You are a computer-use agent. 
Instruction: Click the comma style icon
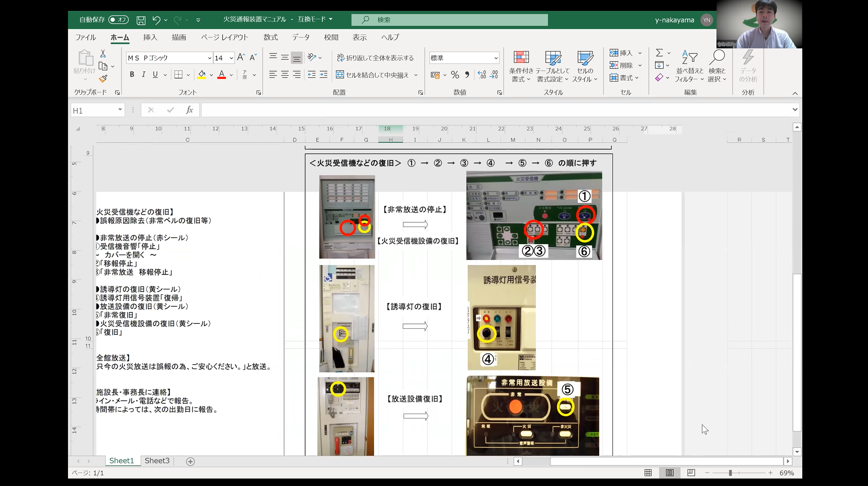[x=467, y=75]
